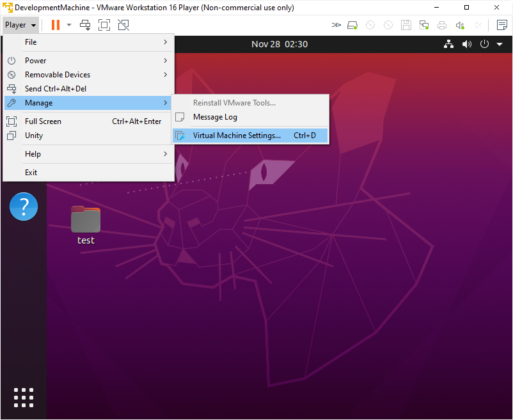Viewport: 513px width, 420px height.
Task: Click the floppy drive device icon
Action: [406, 25]
